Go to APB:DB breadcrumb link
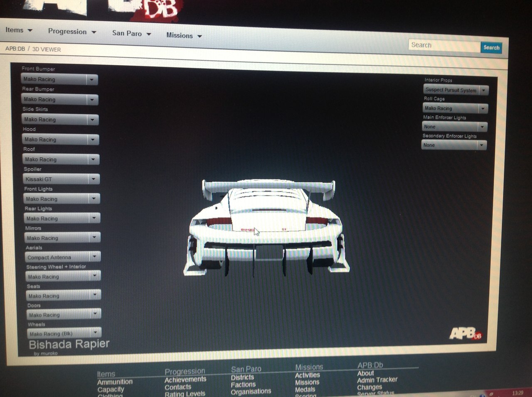 point(15,49)
